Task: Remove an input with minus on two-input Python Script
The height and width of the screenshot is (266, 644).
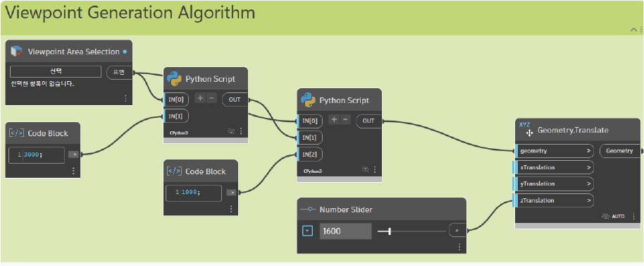Action: point(211,98)
